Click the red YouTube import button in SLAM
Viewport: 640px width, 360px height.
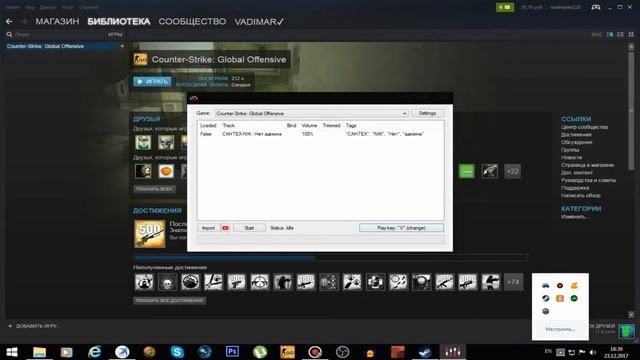point(225,228)
